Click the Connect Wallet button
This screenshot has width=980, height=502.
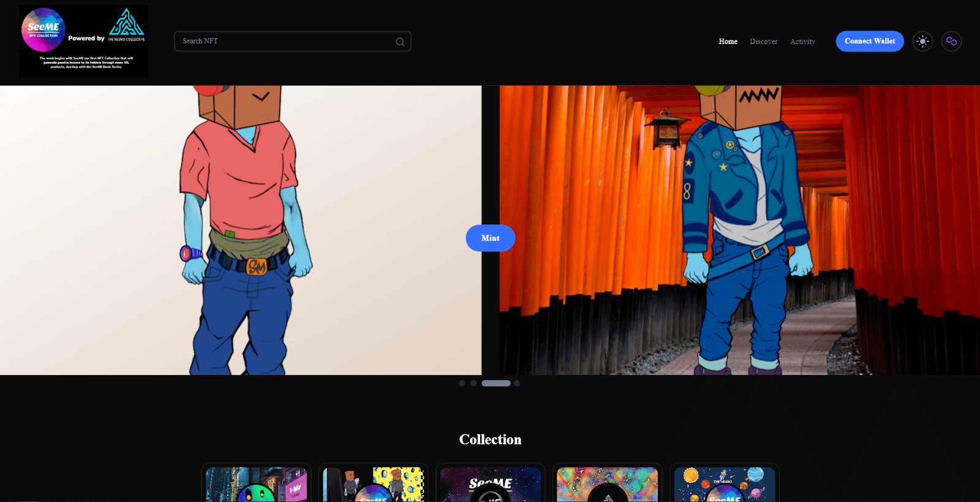click(x=869, y=41)
